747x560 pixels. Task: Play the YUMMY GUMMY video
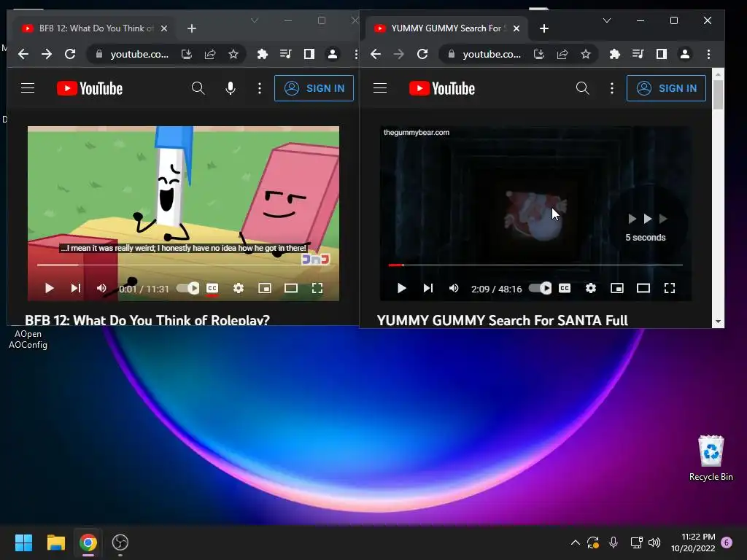(402, 288)
